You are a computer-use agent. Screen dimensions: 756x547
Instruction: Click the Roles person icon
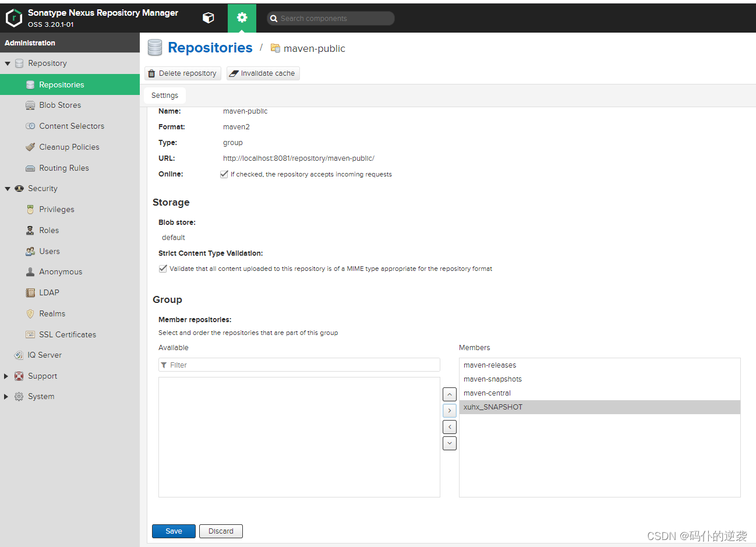click(x=30, y=231)
